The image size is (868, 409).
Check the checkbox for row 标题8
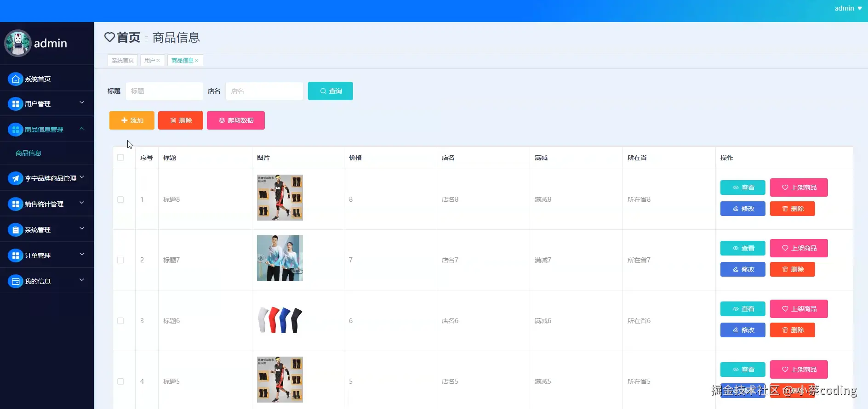(120, 199)
